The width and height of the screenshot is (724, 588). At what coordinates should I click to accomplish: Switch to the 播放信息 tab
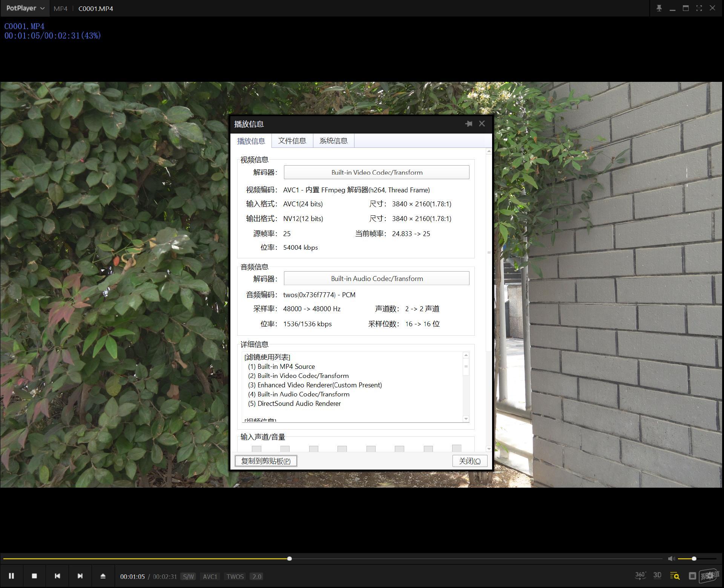pos(251,141)
